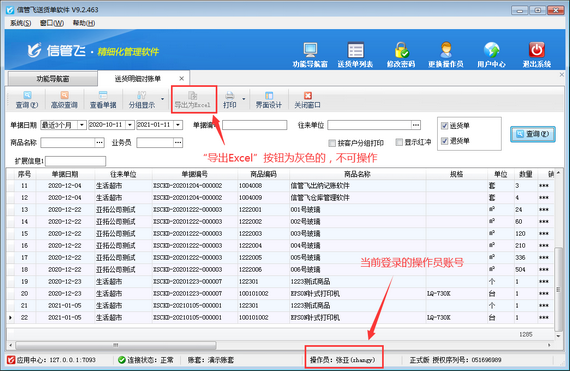Open the 功能导航窗 monitor icon
The height and width of the screenshot is (371, 570).
pos(310,51)
